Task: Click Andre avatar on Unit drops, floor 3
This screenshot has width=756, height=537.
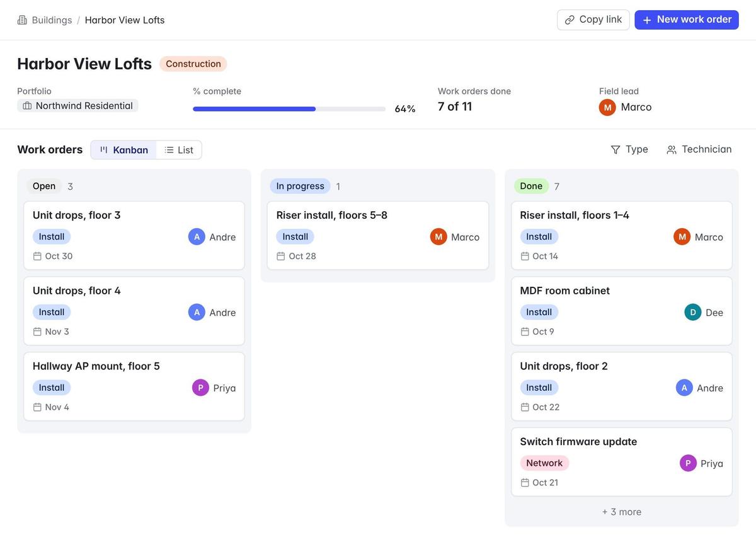Action: click(197, 237)
